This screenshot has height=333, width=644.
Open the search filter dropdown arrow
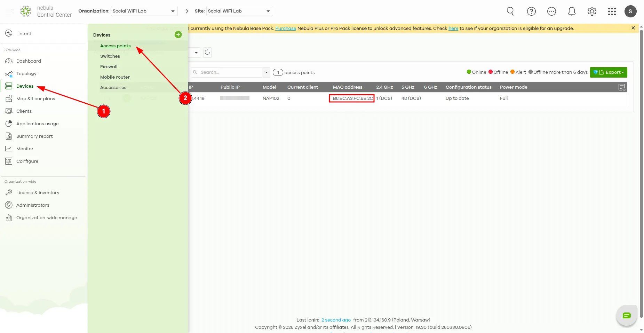[x=267, y=72]
